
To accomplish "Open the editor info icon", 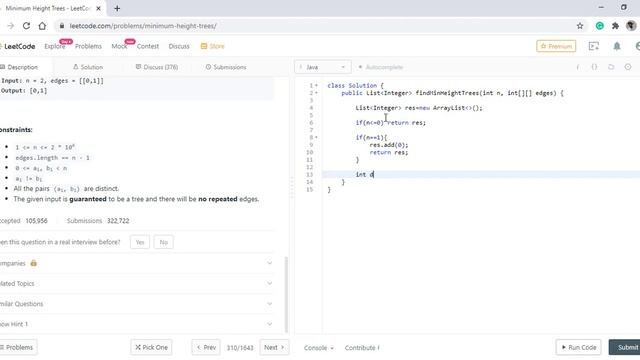I will tap(578, 67).
